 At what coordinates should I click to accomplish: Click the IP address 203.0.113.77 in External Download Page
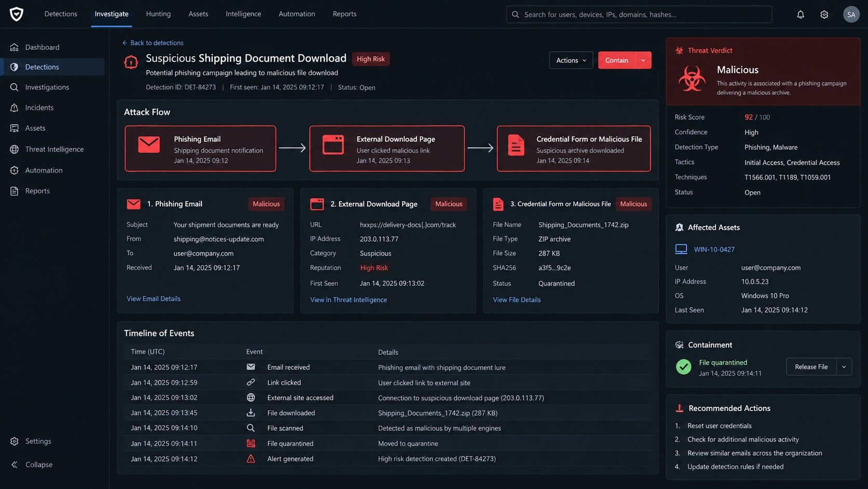(379, 239)
